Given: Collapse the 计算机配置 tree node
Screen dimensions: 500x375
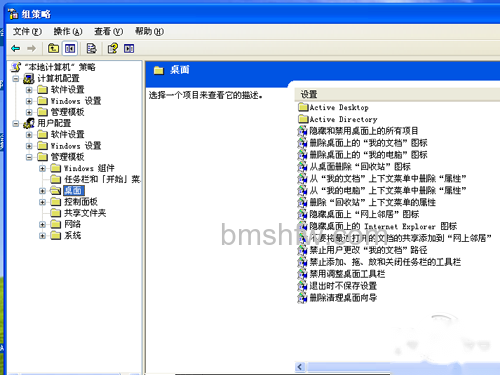Looking at the screenshot, I should click(x=16, y=79).
